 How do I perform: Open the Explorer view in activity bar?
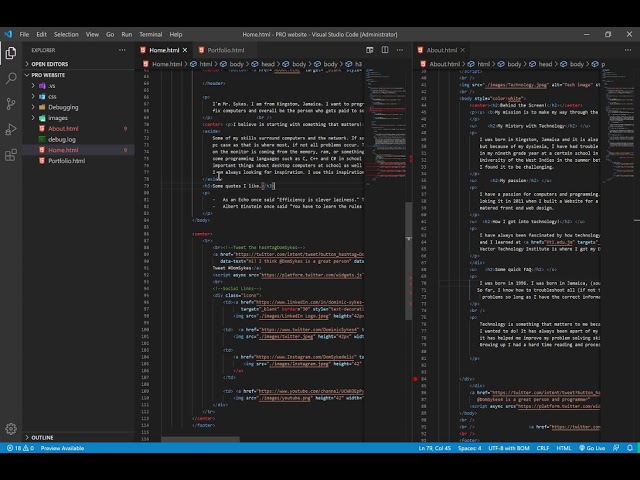pyautogui.click(x=11, y=53)
